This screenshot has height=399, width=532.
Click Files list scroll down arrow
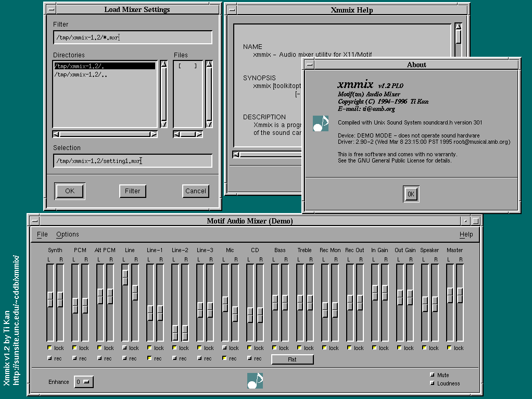click(x=209, y=124)
